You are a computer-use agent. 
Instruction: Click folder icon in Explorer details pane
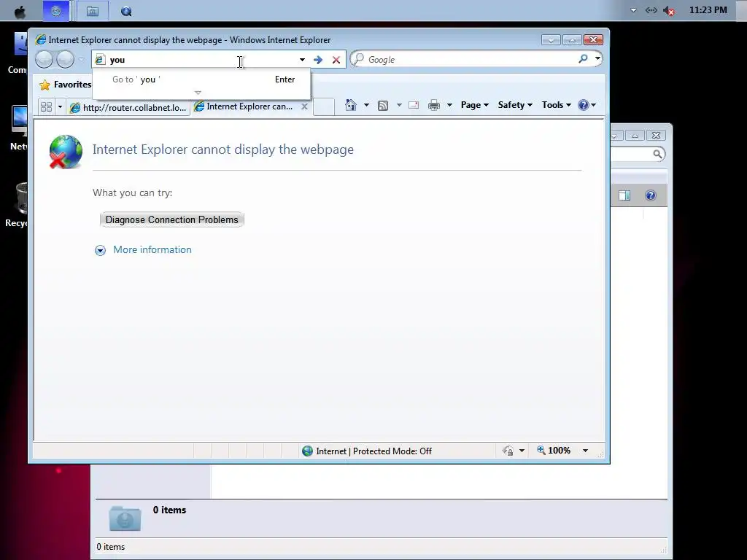click(x=125, y=518)
